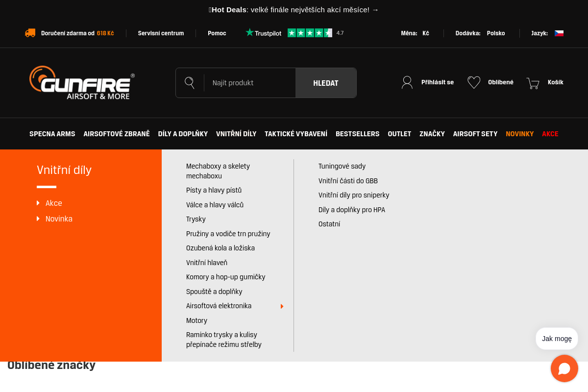Open Vnitřní hlaveň category
This screenshot has height=392, width=588.
pos(207,263)
